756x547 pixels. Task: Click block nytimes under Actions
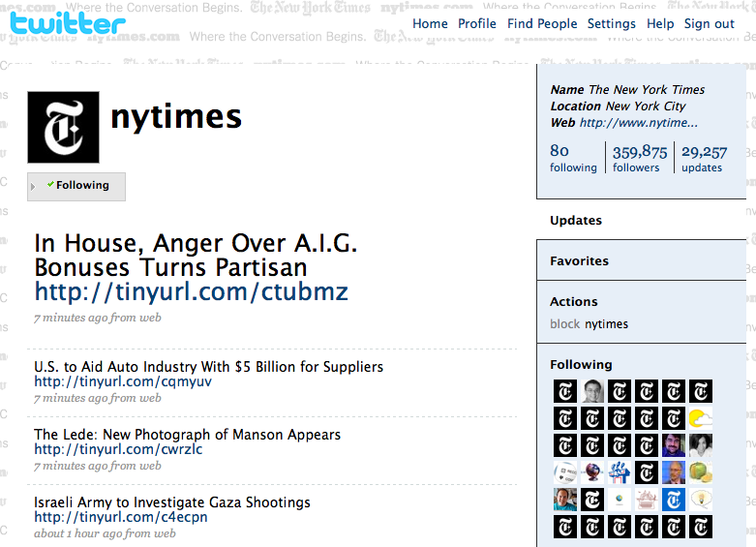589,323
